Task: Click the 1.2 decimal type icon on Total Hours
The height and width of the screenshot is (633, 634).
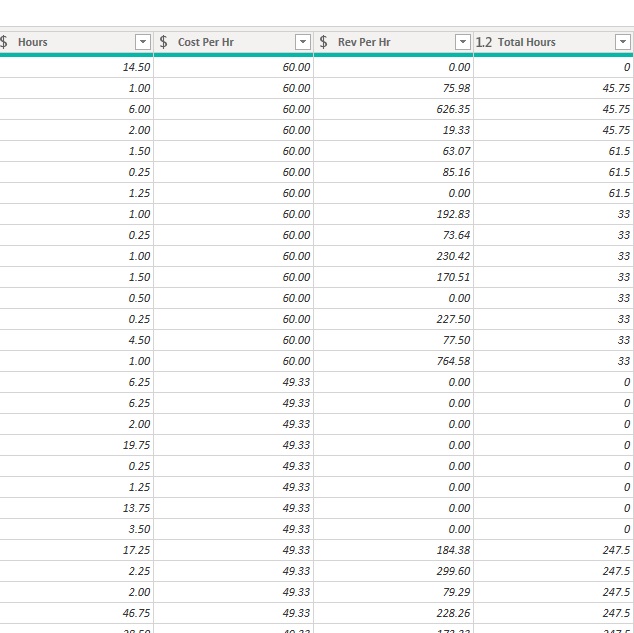Action: (484, 42)
